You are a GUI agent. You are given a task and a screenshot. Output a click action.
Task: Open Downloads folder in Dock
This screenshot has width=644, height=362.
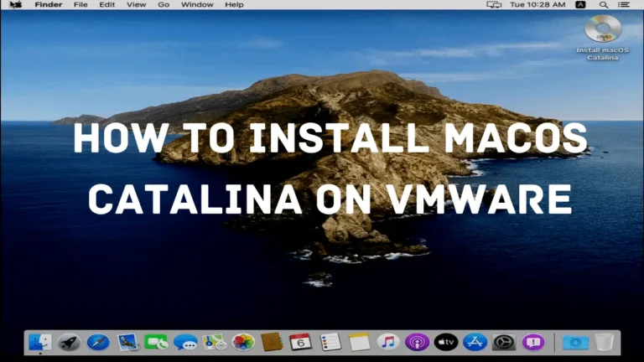(575, 342)
